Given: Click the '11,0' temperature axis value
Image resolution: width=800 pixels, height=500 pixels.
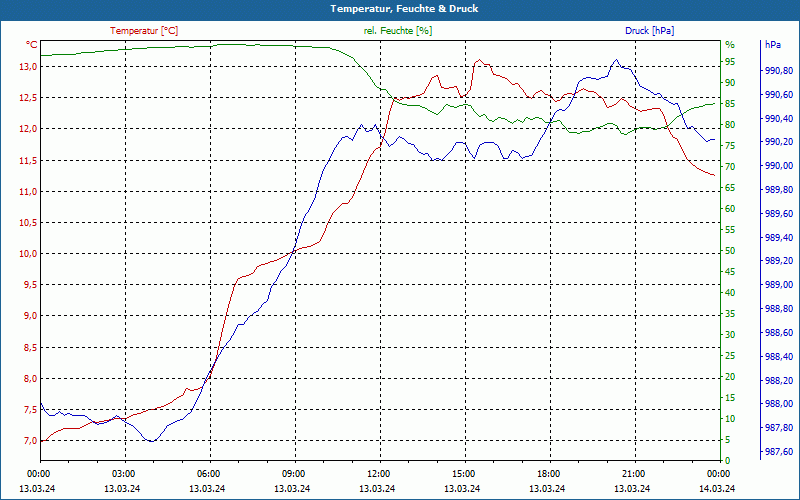Looking at the screenshot, I should coord(28,192).
